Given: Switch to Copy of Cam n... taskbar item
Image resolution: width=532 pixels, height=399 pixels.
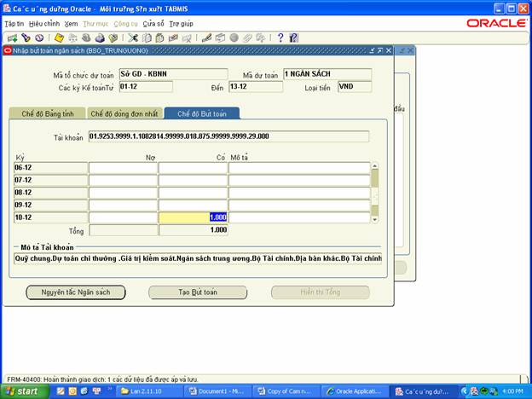Looking at the screenshot, I should click(286, 391).
